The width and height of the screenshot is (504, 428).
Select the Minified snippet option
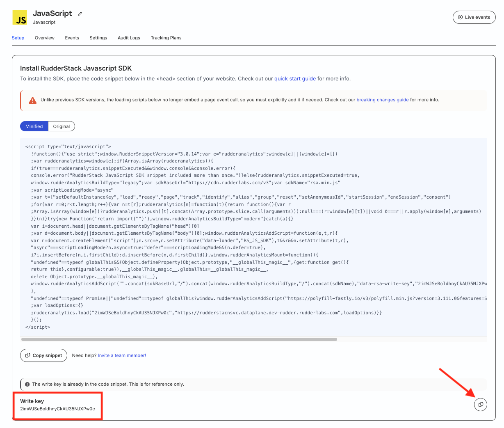tap(34, 126)
